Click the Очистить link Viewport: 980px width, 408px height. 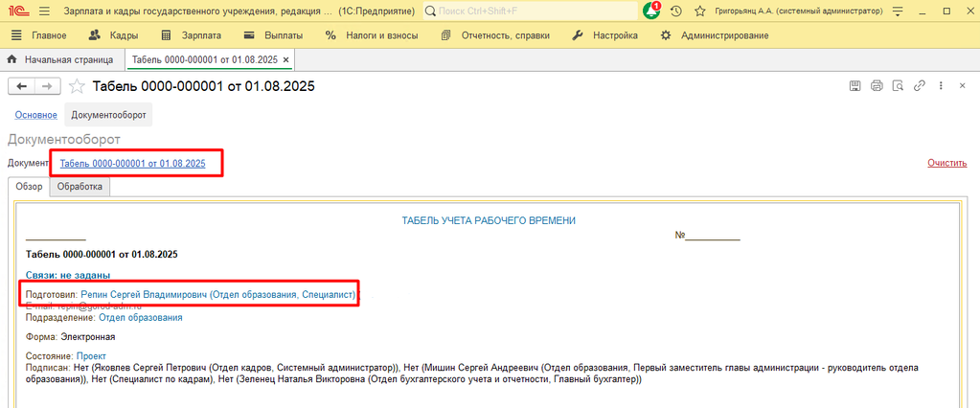pos(946,163)
